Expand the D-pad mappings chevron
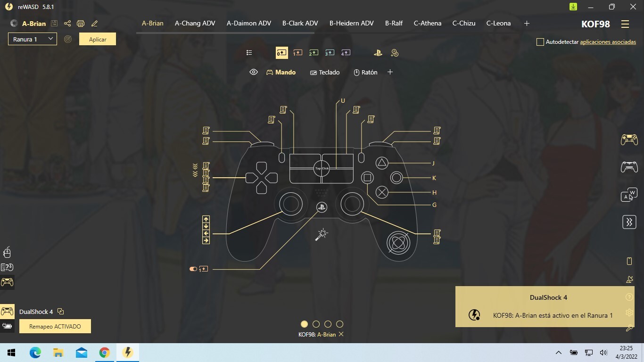Viewport: 644px width, 362px height. (195, 170)
